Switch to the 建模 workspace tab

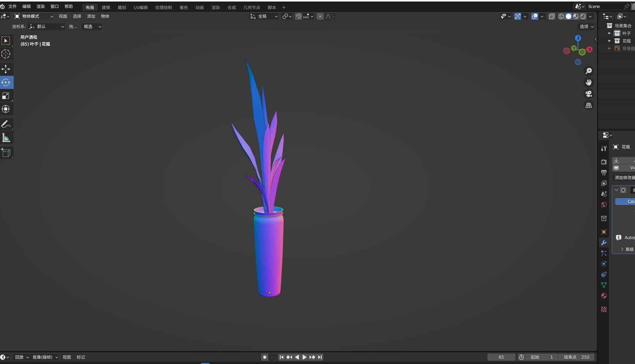pyautogui.click(x=106, y=8)
